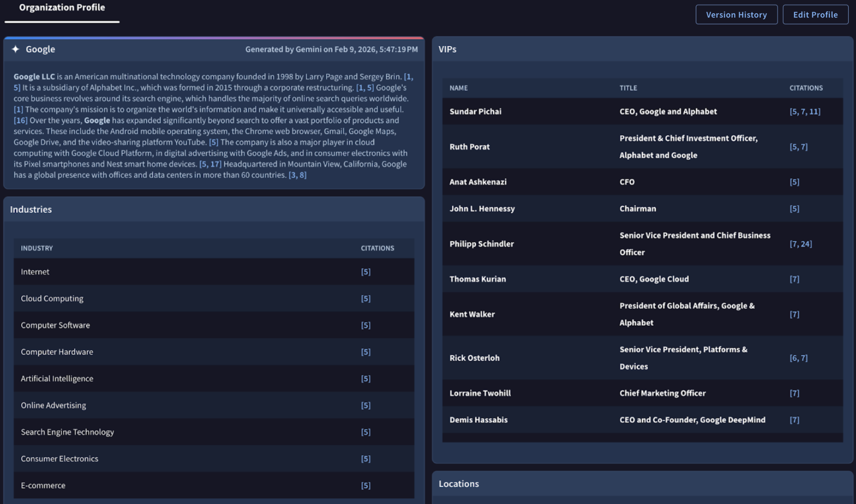The height and width of the screenshot is (504, 856).
Task: Click the Locations panel header
Action: pos(459,484)
